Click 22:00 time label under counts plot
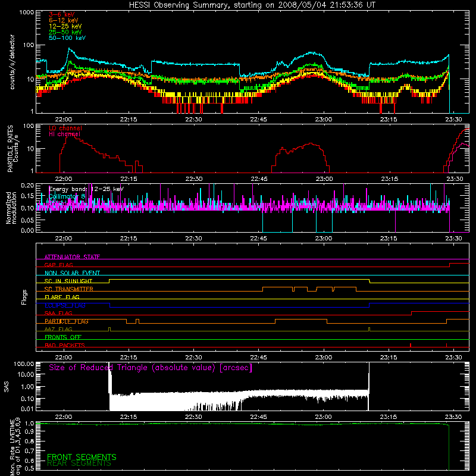Screen dimensions: 476x476 coord(64,120)
